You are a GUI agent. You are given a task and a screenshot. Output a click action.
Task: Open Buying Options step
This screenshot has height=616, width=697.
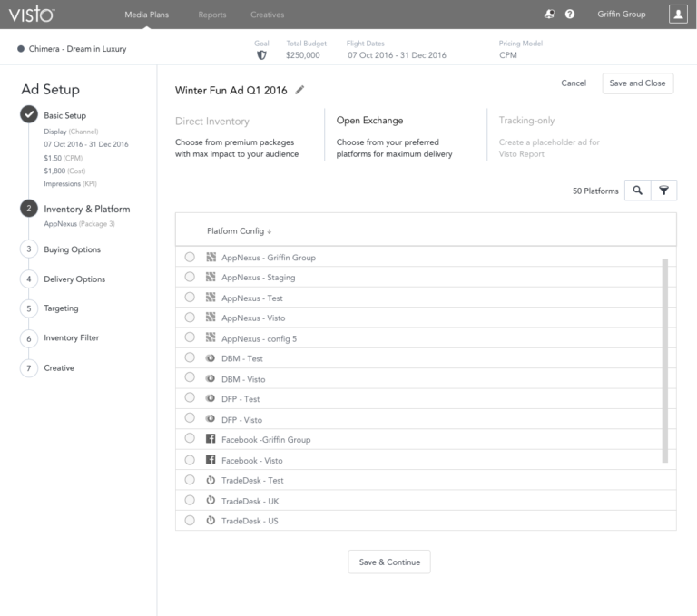coord(72,249)
